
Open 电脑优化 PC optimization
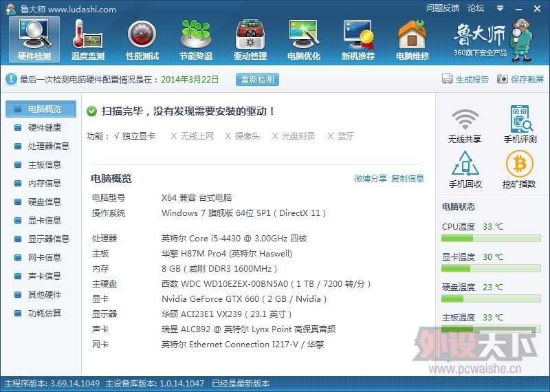coord(304,39)
